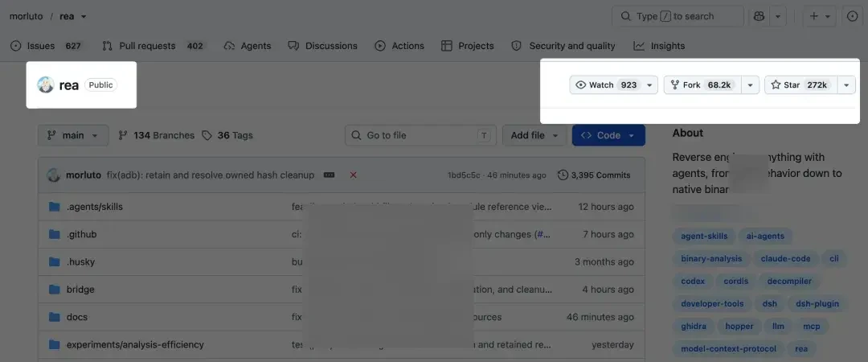Click the rea repository avatar

45,84
